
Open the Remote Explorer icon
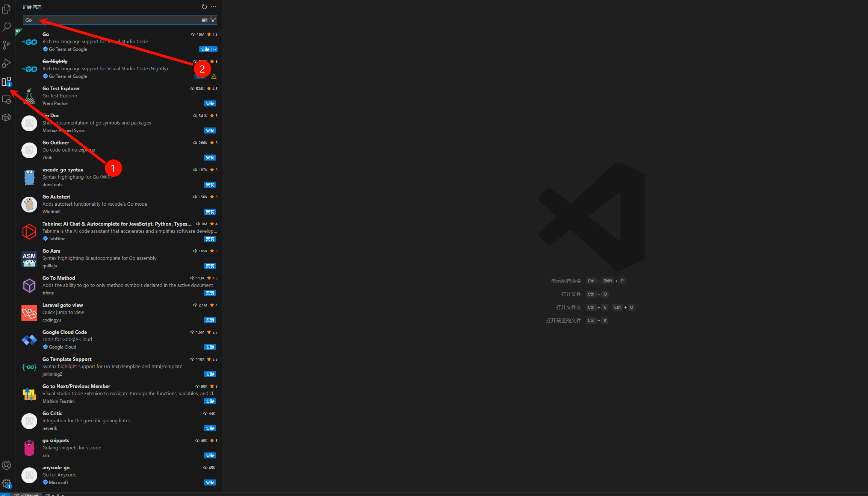(x=6, y=100)
